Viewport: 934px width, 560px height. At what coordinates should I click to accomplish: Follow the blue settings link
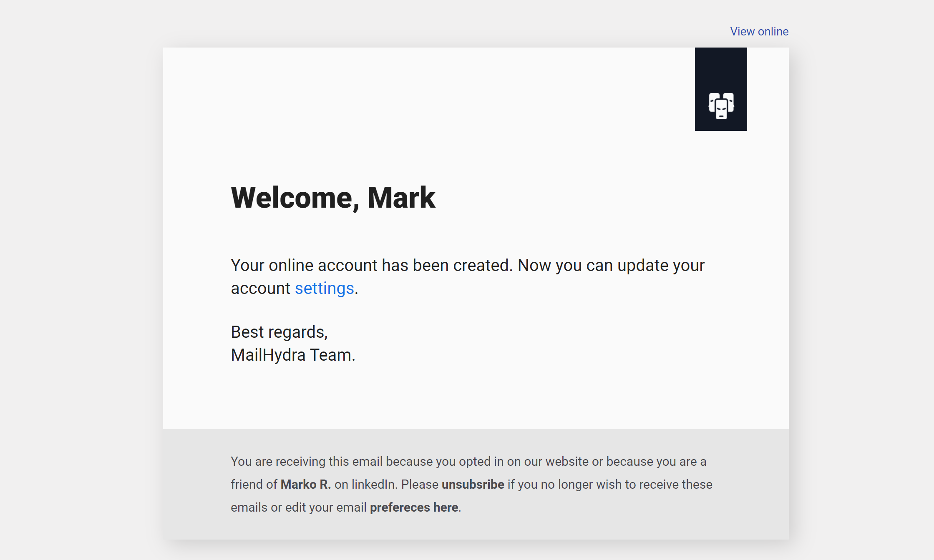tap(324, 289)
